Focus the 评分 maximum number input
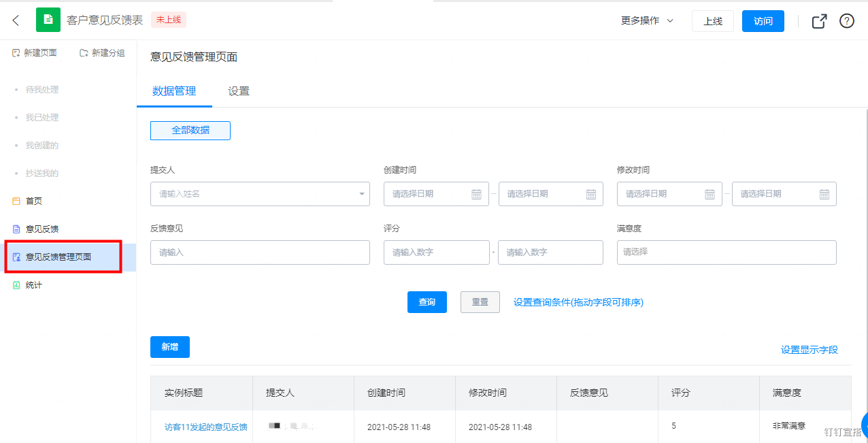Image resolution: width=868 pixels, height=443 pixels. 551,252
